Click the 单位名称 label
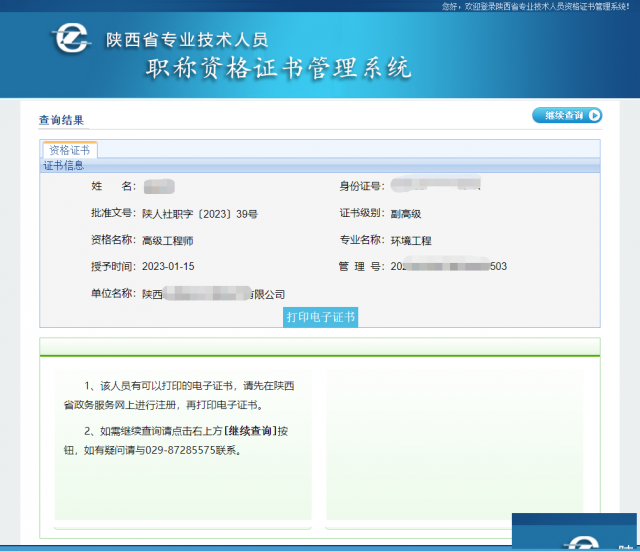Screen dimensions: 640x552 (113, 293)
